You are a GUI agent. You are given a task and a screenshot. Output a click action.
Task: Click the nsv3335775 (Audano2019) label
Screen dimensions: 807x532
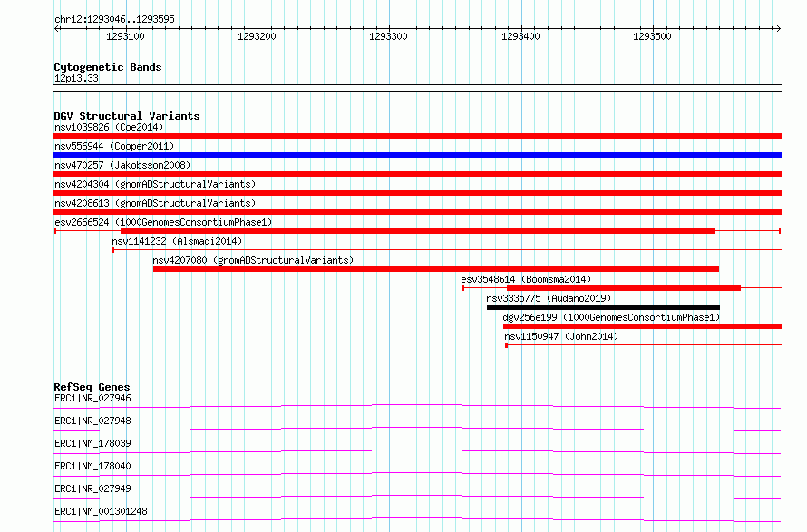coord(549,298)
